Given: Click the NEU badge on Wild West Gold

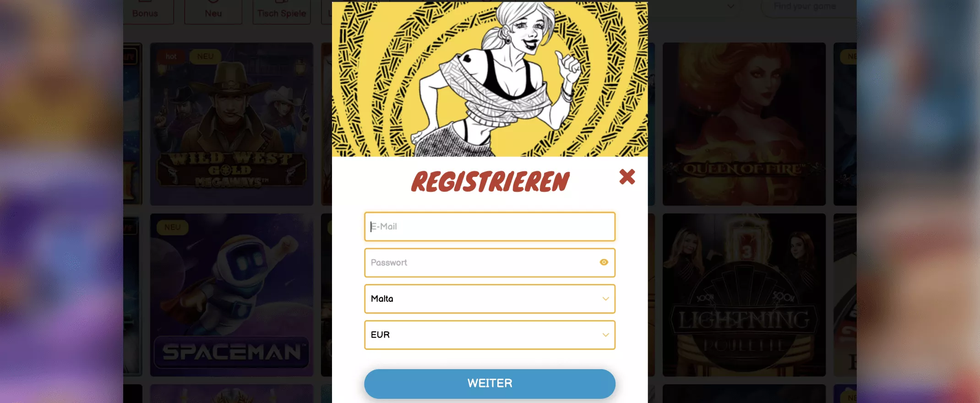Looking at the screenshot, I should click(205, 56).
